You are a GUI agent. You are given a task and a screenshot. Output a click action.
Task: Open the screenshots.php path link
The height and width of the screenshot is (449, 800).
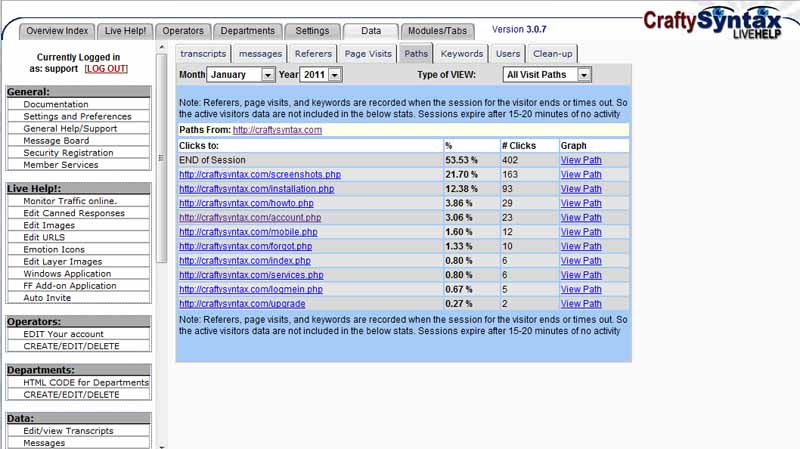click(260, 174)
